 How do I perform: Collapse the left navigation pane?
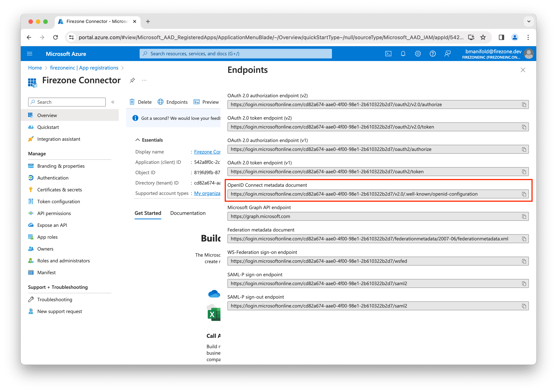pos(113,102)
